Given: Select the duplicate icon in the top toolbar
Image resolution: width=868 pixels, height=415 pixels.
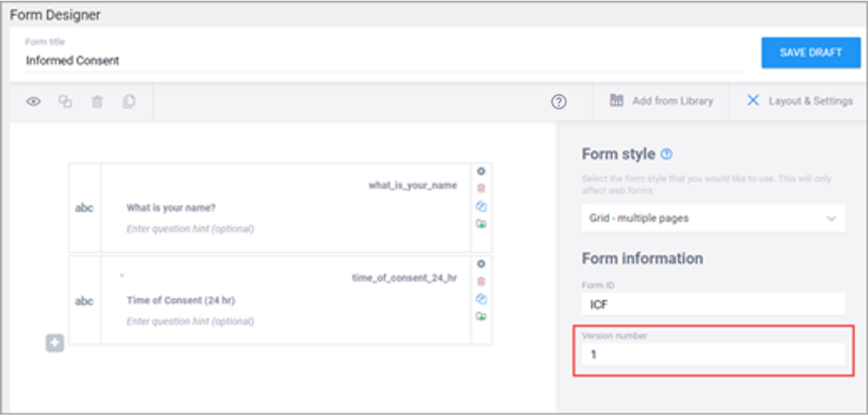Looking at the screenshot, I should click(x=66, y=101).
